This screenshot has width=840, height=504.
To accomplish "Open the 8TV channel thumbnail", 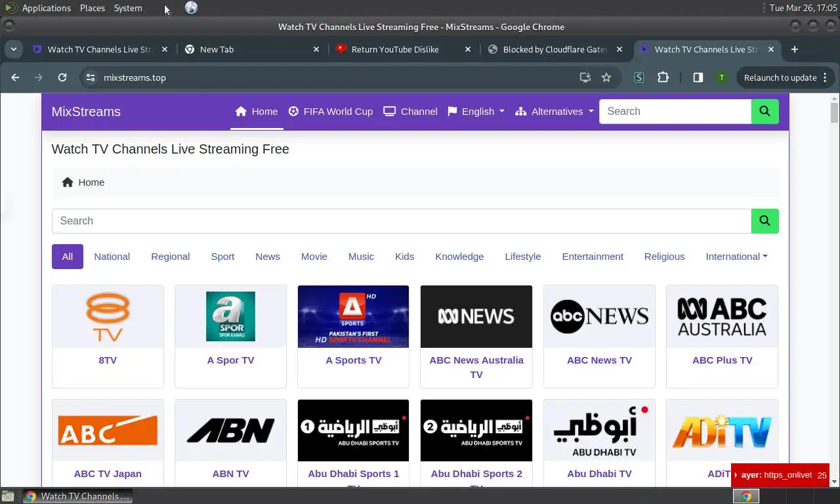I will (x=108, y=316).
